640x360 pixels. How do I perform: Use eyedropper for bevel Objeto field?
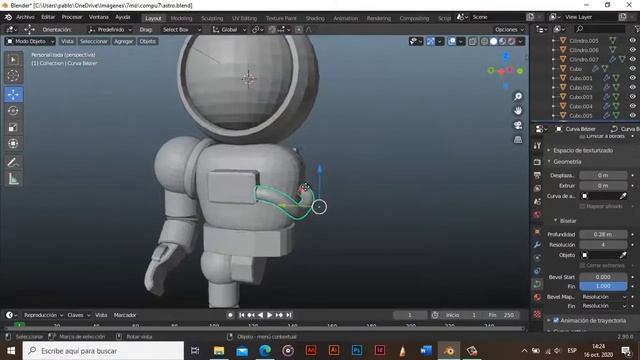click(623, 255)
